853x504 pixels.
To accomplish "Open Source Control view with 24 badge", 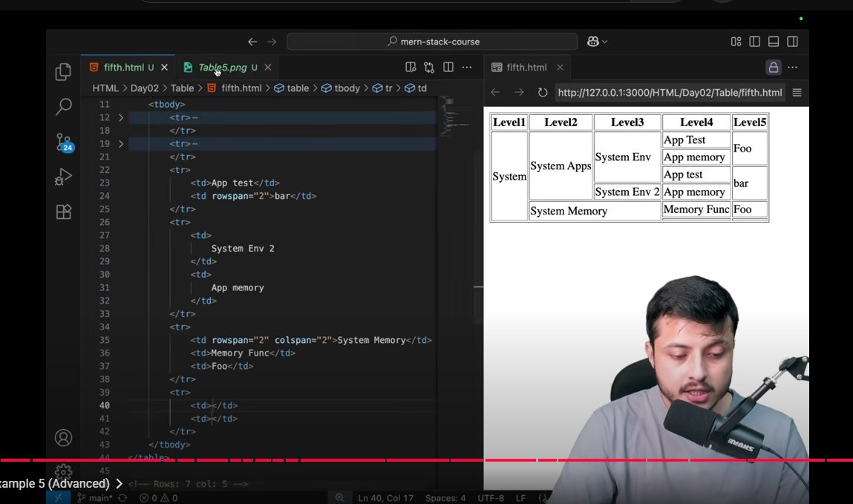I will [64, 142].
